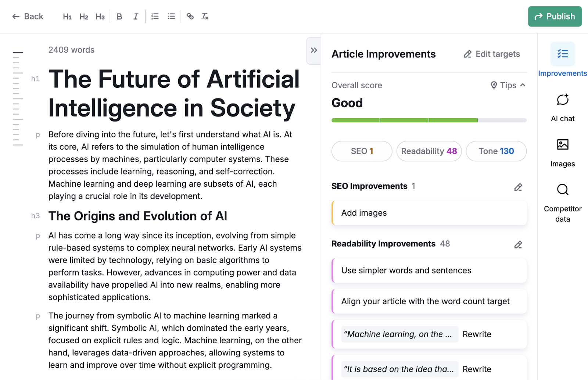Clear text formatting
Image resolution: width=588 pixels, height=380 pixels.
(205, 16)
